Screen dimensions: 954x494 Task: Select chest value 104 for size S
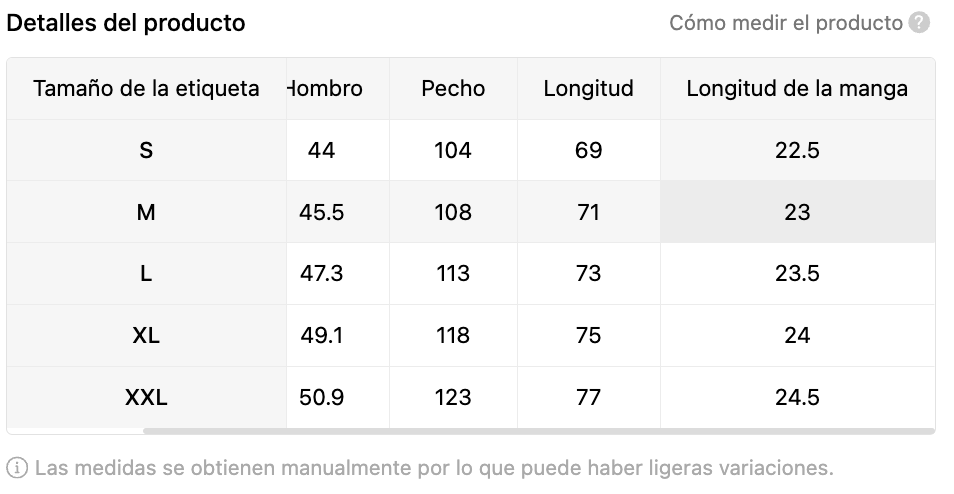[453, 150]
